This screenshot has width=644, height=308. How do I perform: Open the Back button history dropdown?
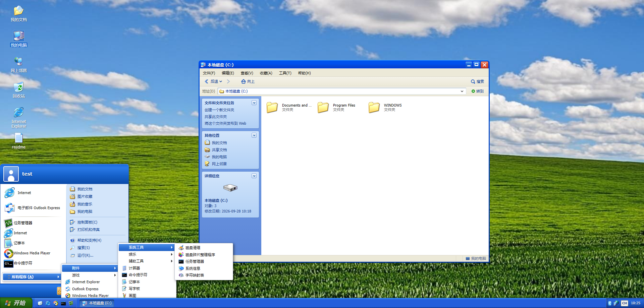221,81
